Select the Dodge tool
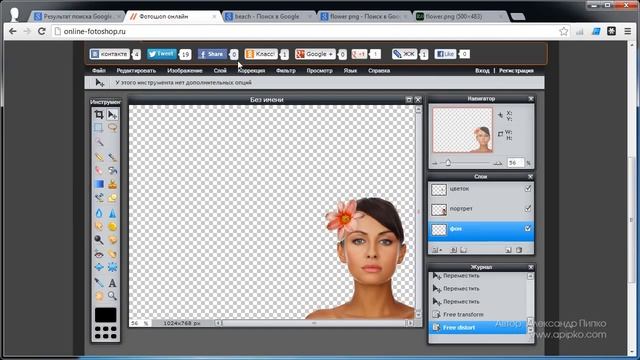The width and height of the screenshot is (640, 360). point(99,240)
